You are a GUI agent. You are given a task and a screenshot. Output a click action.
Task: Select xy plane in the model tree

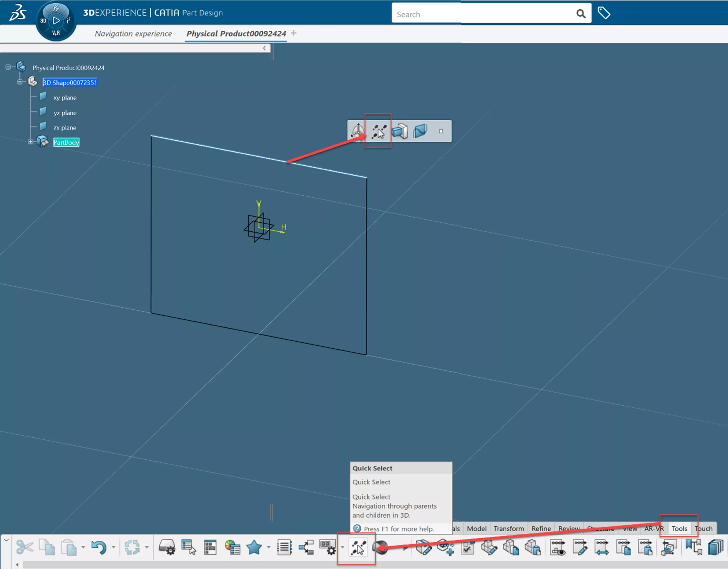click(65, 98)
